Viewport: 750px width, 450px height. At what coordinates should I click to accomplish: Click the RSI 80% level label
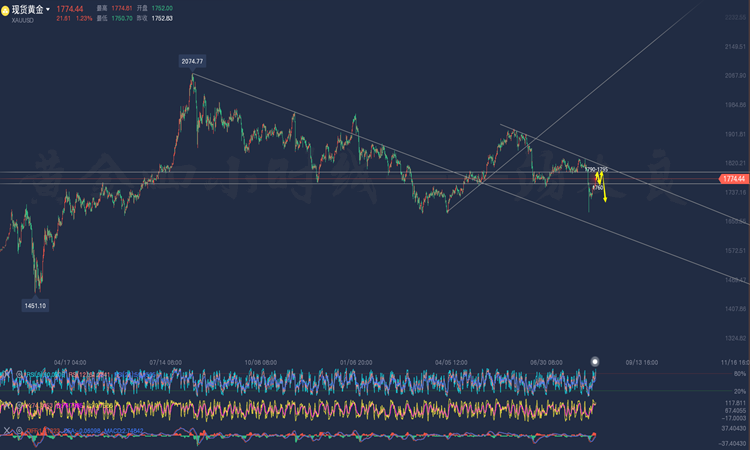pos(739,373)
